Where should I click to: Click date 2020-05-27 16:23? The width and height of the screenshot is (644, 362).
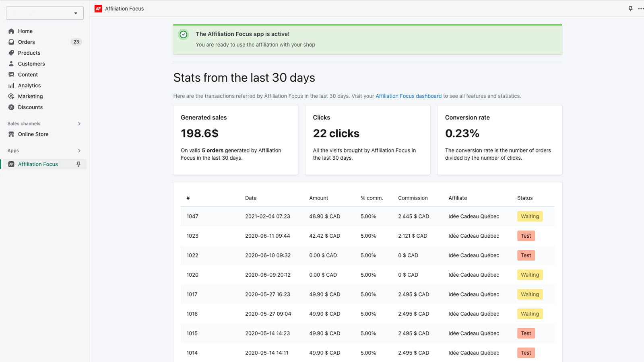268,294
